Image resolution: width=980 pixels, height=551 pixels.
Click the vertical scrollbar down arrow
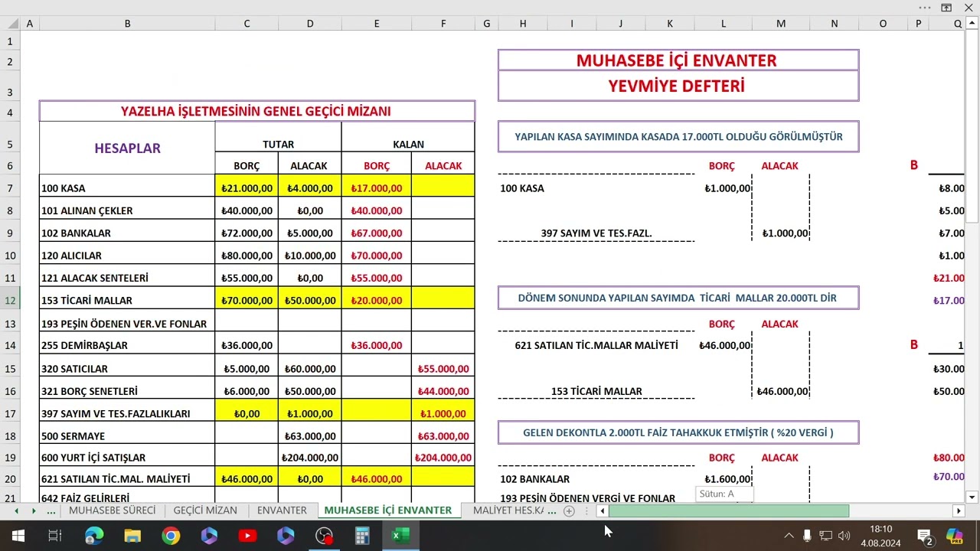click(973, 497)
